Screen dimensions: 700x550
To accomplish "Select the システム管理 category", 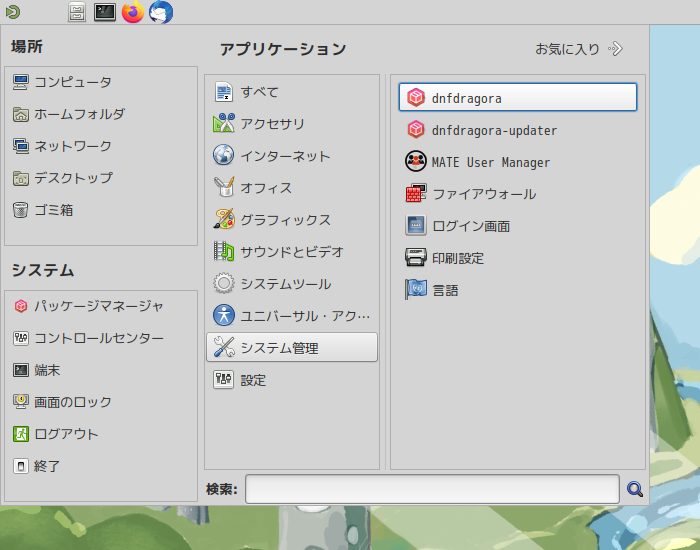I will pos(292,347).
